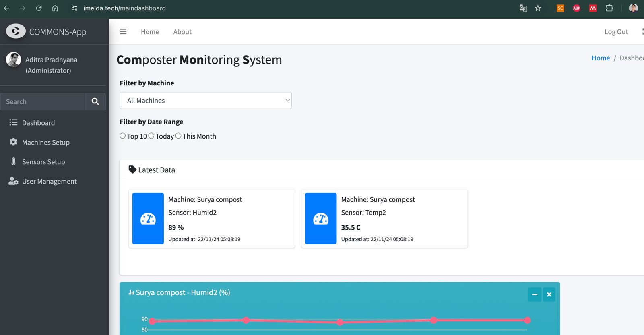Close the Surya compost Humid2 chart card

[549, 294]
